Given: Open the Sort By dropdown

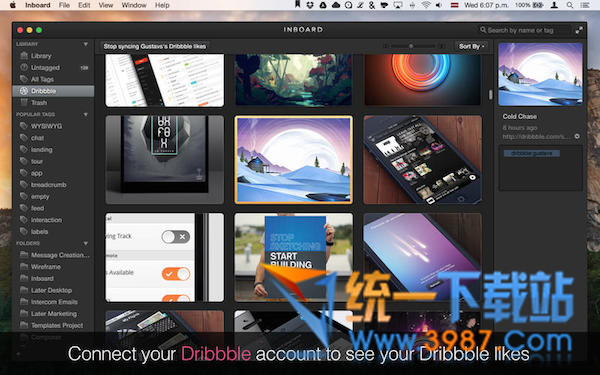Looking at the screenshot, I should pos(471,46).
